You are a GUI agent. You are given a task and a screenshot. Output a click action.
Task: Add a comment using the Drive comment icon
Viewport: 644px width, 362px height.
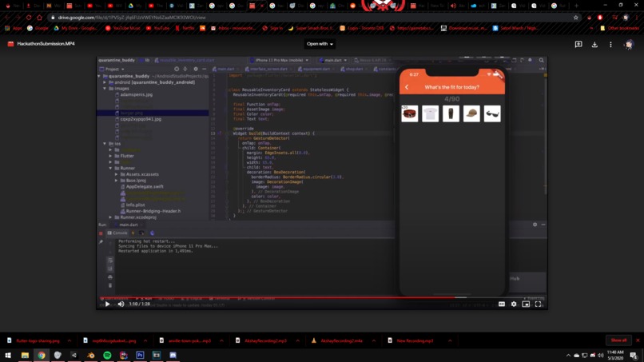(x=578, y=44)
